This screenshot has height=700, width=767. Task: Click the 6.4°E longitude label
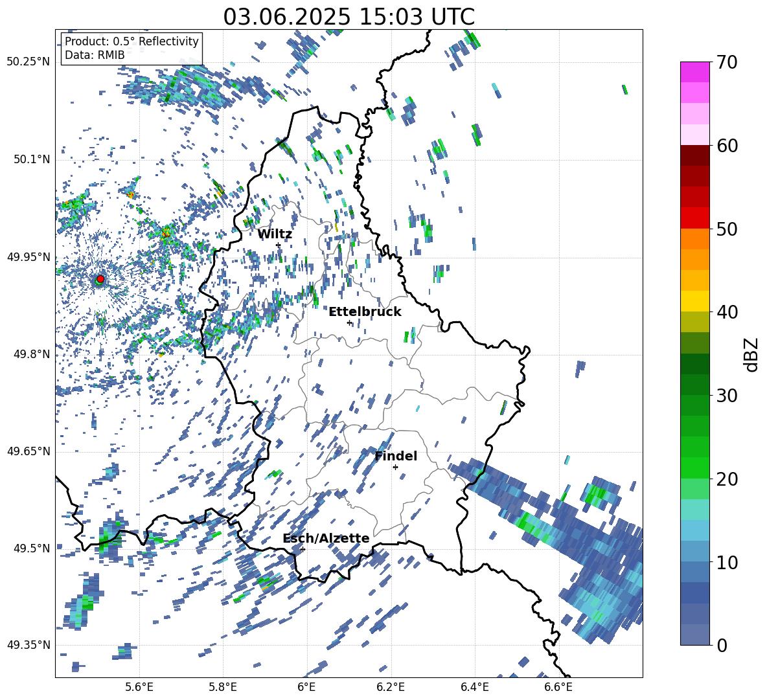coord(474,687)
